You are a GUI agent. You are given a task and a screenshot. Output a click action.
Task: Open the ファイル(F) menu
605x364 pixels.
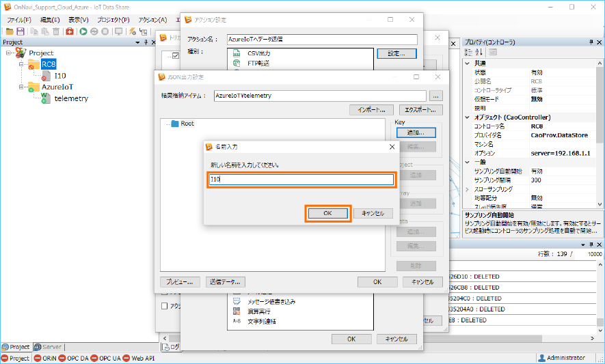pyautogui.click(x=18, y=20)
